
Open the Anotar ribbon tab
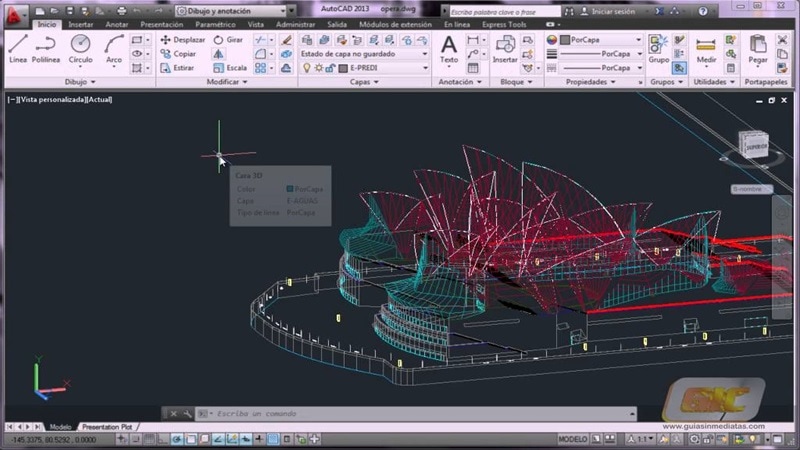[x=116, y=24]
